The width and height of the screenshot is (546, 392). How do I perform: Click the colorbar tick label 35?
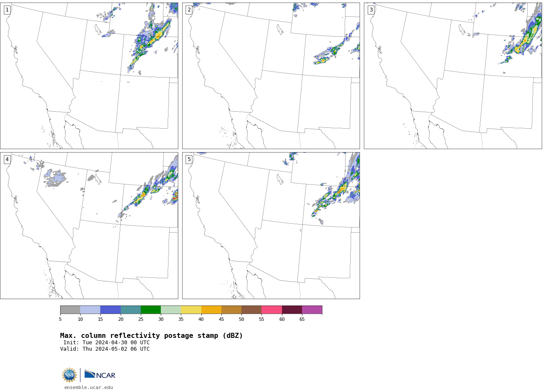coord(181,319)
